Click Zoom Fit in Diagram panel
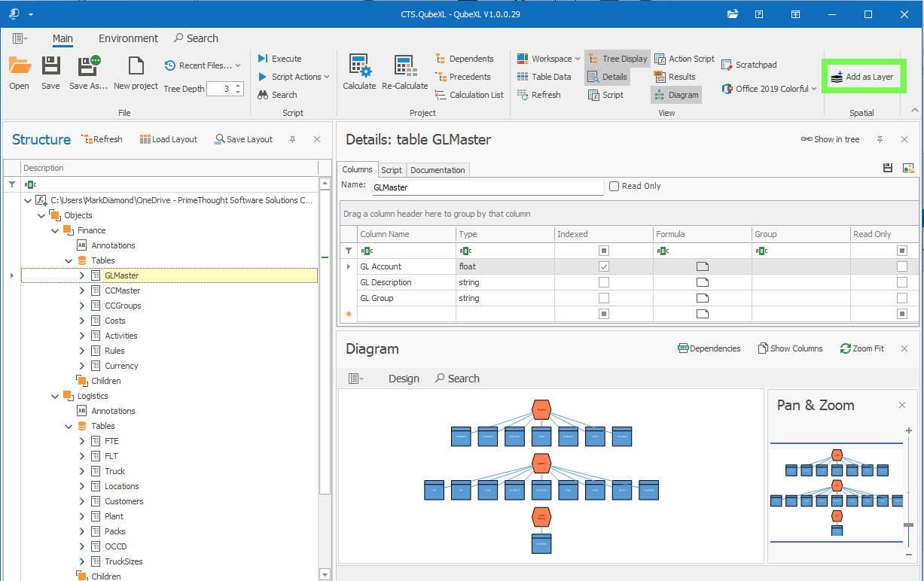Screen dimensions: 924x581 click(861, 348)
